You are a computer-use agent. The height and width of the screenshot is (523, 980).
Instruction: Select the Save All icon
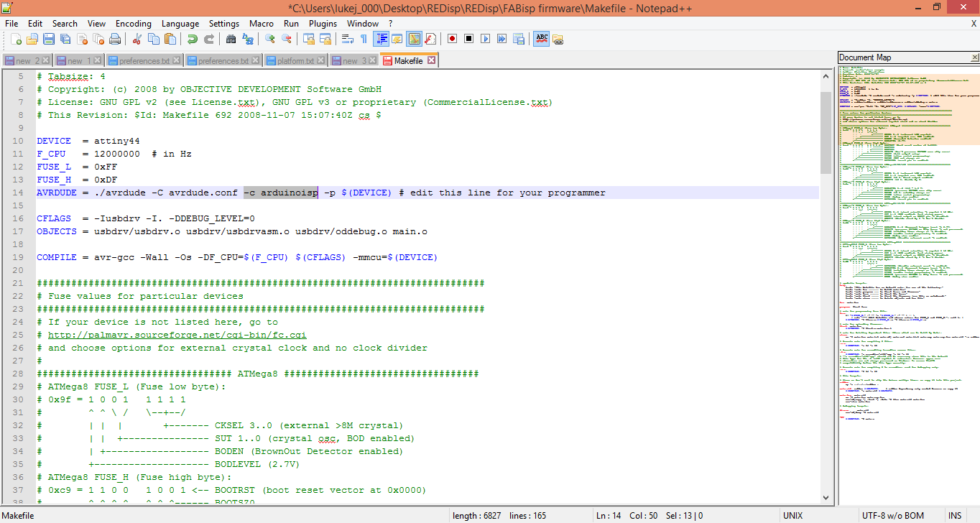[64, 39]
